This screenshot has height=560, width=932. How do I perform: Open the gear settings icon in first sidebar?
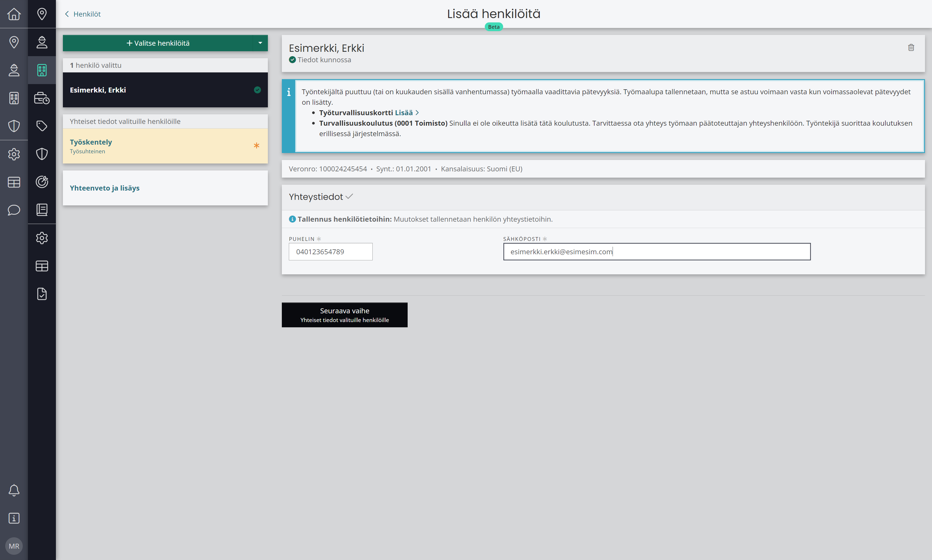(x=14, y=154)
